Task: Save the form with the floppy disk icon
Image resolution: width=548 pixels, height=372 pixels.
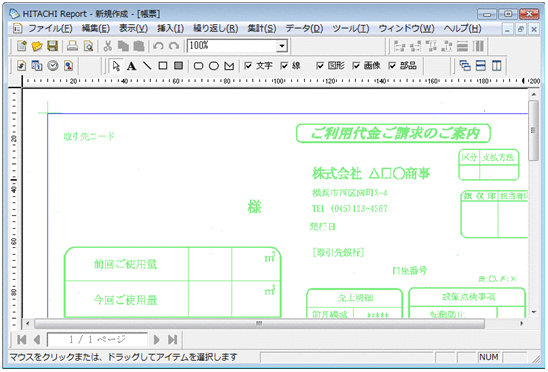Action: (52, 46)
